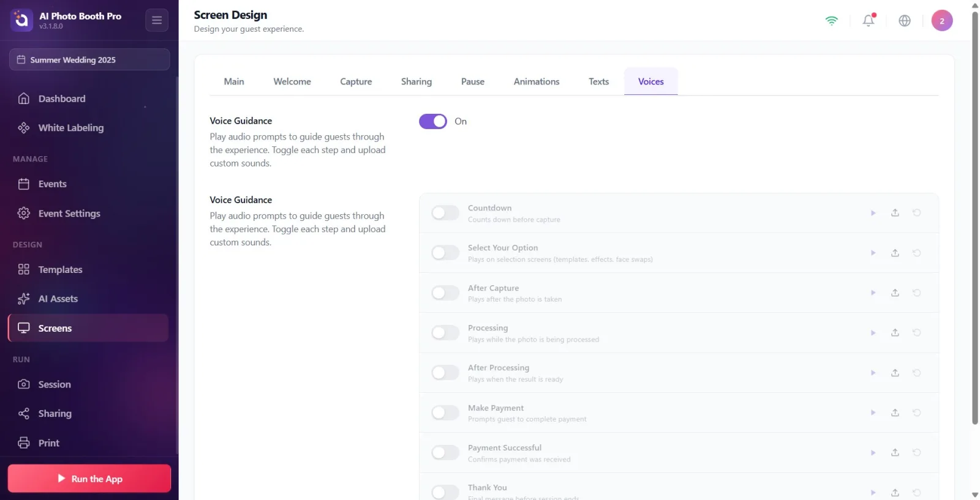The height and width of the screenshot is (500, 980).
Task: Open White Labeling in the sidebar
Action: 88,128
